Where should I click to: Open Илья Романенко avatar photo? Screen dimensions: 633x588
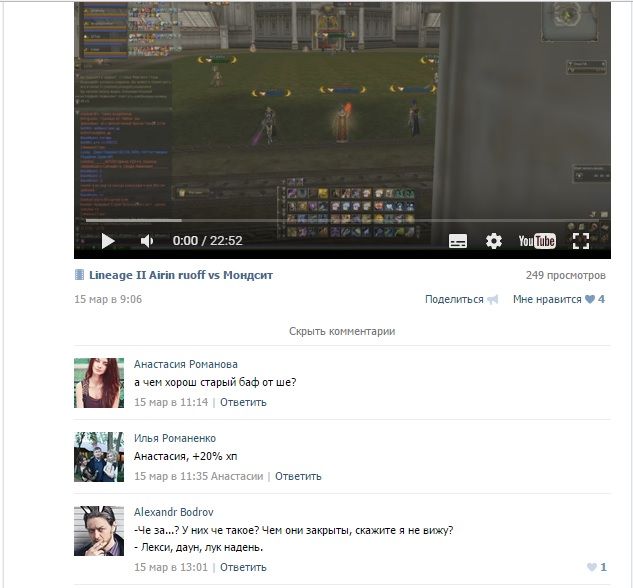point(99,457)
